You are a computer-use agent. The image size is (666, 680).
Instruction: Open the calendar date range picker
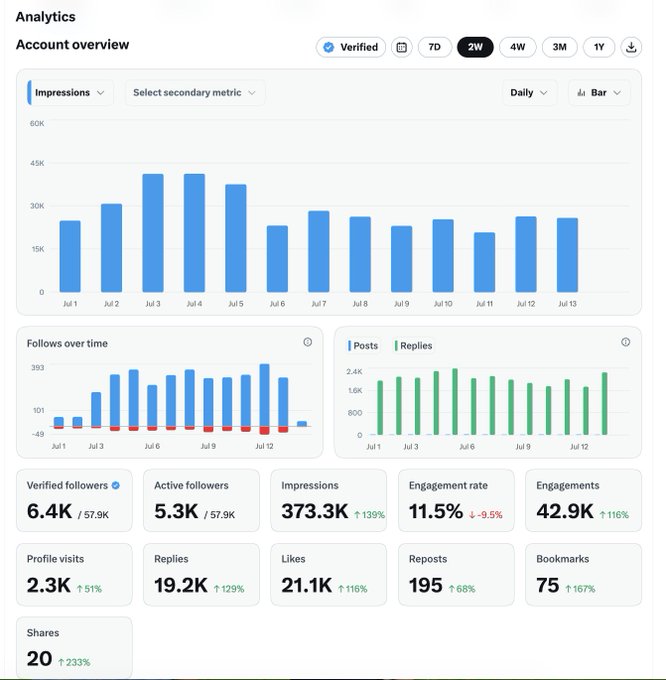tap(402, 47)
